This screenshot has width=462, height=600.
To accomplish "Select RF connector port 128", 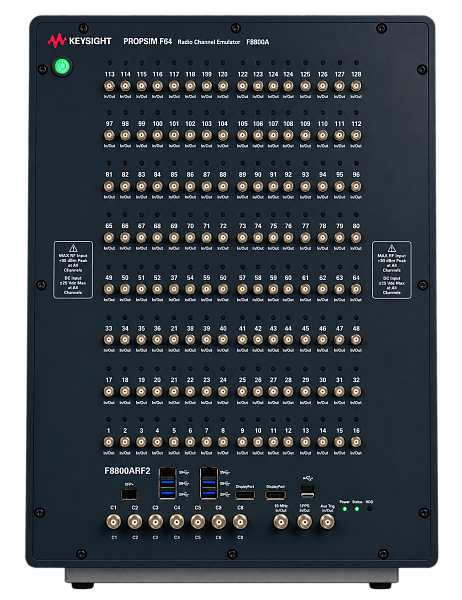I will pos(356,86).
